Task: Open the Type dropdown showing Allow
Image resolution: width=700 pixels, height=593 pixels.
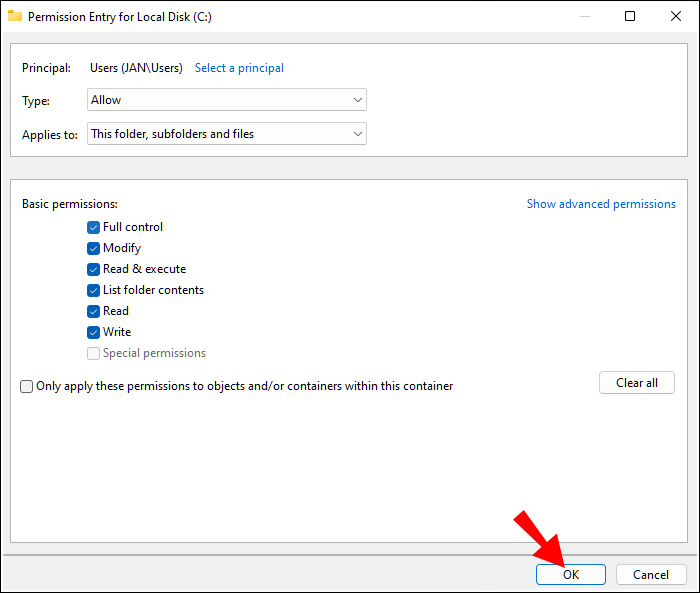Action: (x=227, y=100)
